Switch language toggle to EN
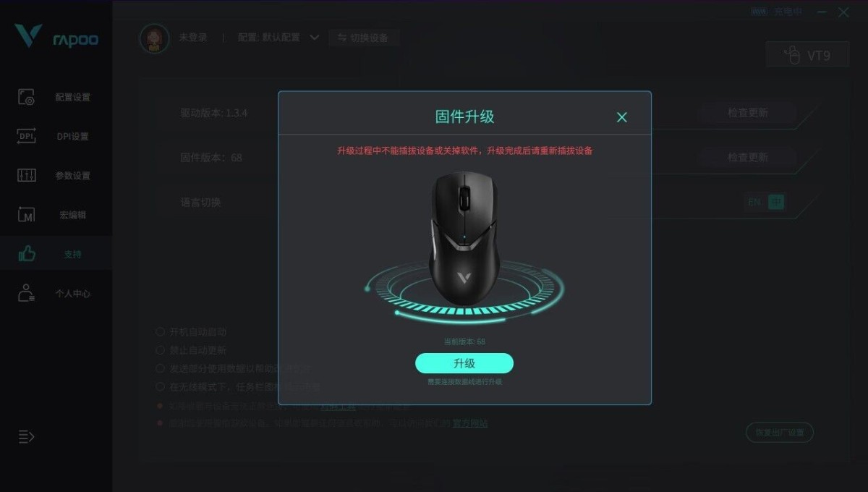 pyautogui.click(x=754, y=202)
